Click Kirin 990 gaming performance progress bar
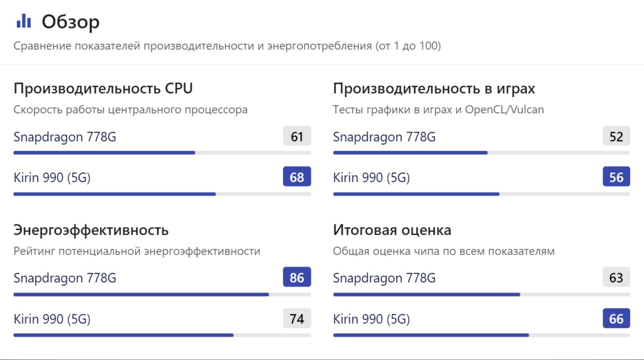644x360 pixels. 481,194
